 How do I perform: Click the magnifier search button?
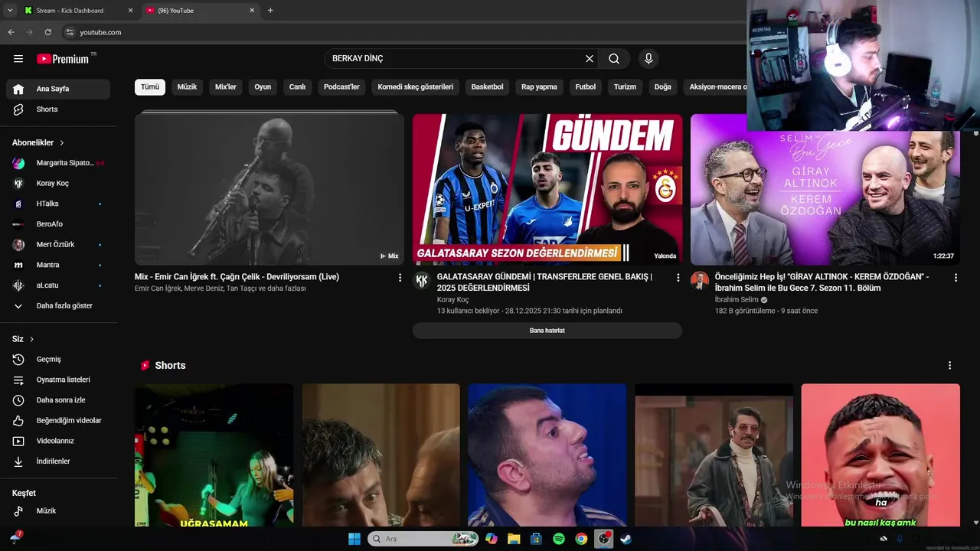point(614,59)
